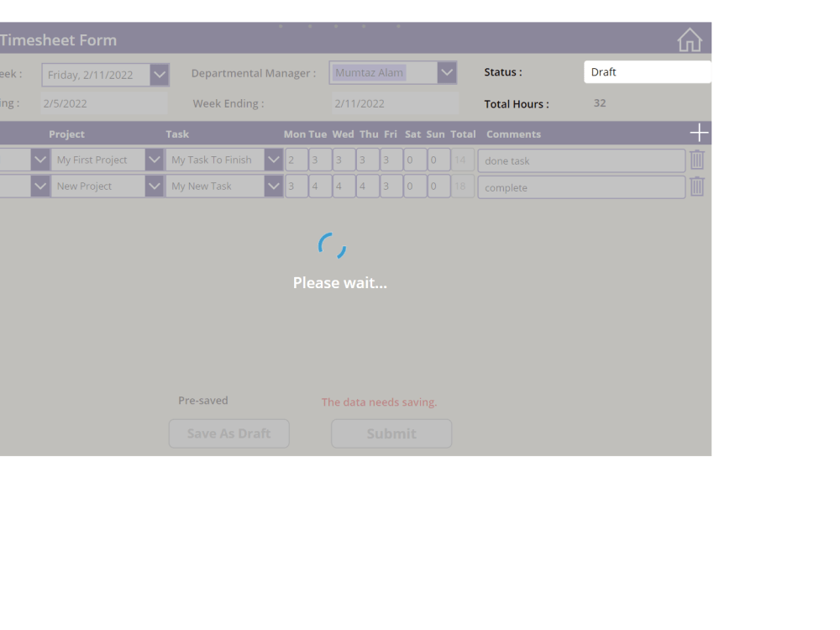This screenshot has height=630, width=840.
Task: Click Mon hours field in New Project row
Action: (x=297, y=186)
